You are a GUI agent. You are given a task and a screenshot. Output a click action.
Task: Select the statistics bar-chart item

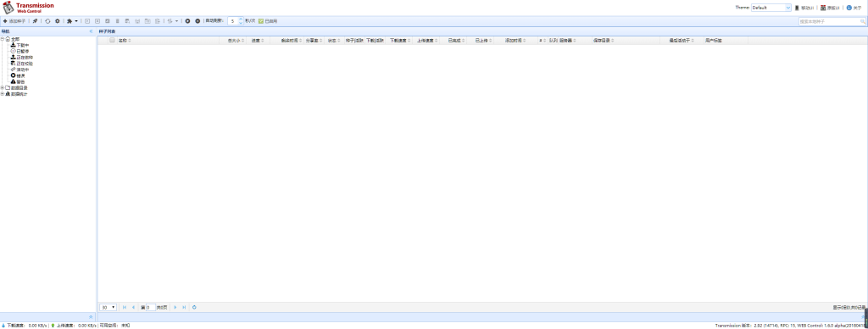[x=16, y=93]
